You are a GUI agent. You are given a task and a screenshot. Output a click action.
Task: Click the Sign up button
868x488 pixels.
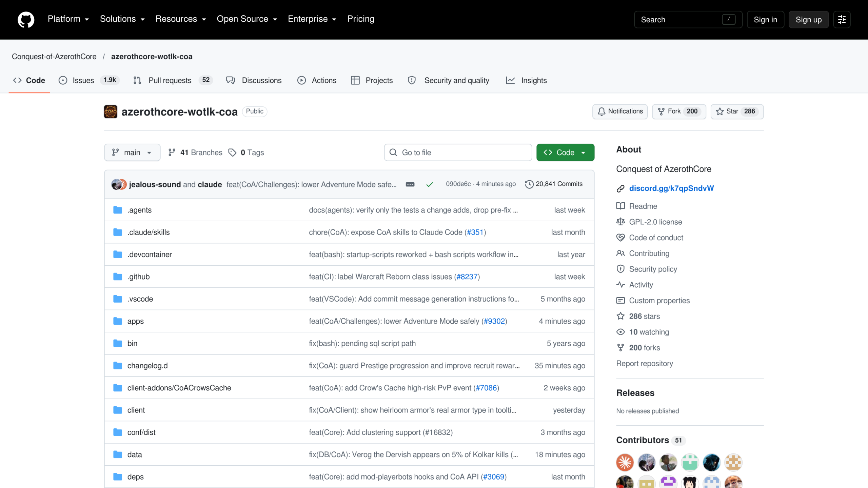pos(809,20)
